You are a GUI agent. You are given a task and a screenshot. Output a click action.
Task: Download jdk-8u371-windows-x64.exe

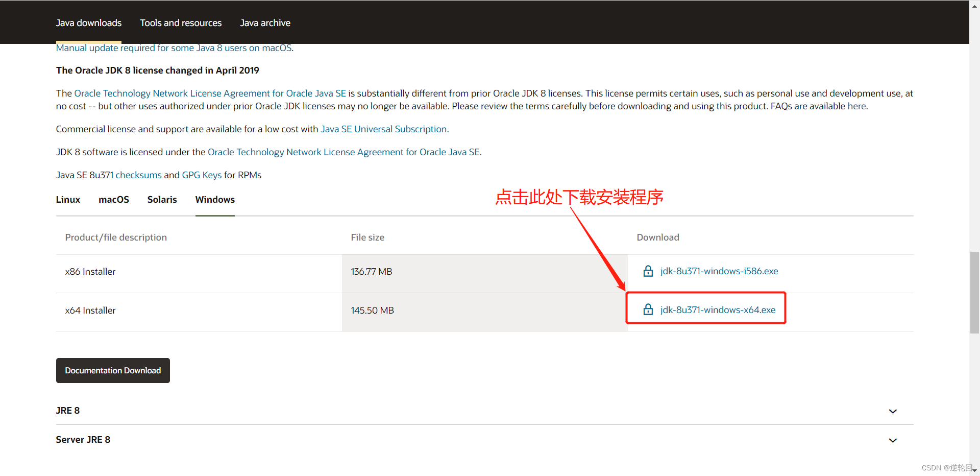718,310
